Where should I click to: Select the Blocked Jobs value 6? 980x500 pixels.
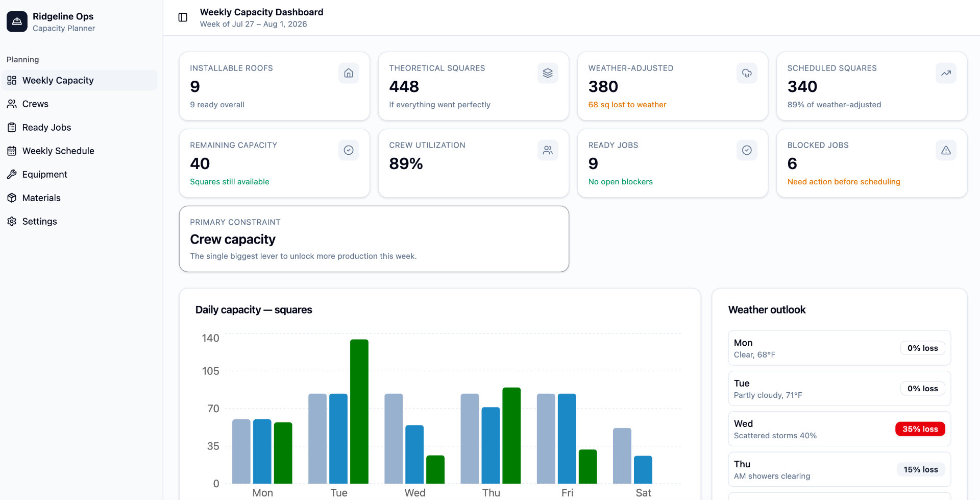click(792, 164)
